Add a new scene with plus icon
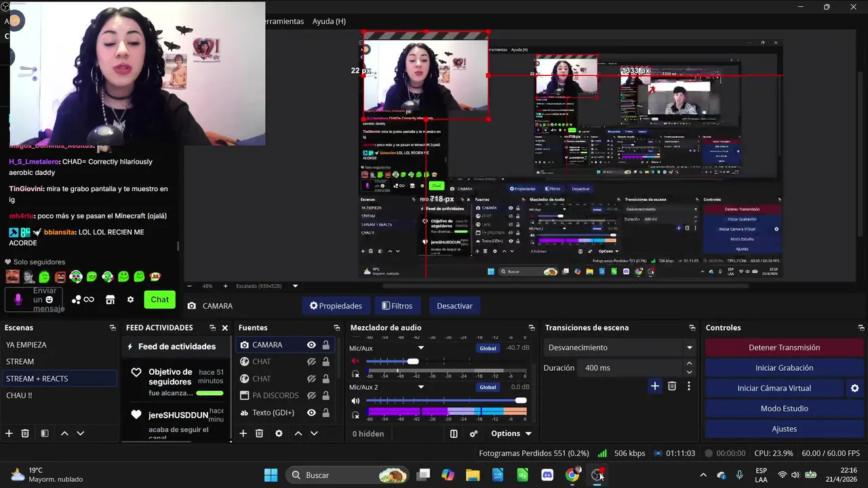 [9, 433]
